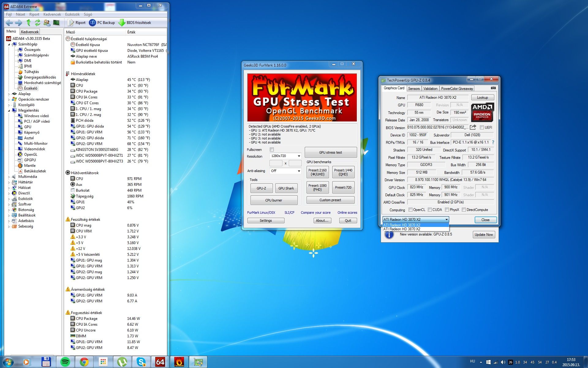
Task: Open the Eszközök menu in AIDA64
Action: 72,14
